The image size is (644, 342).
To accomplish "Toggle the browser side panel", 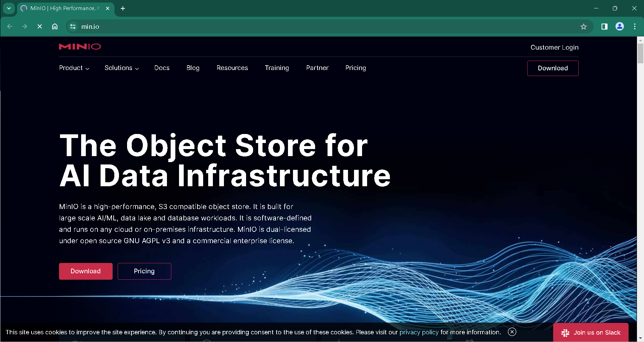I will (604, 26).
